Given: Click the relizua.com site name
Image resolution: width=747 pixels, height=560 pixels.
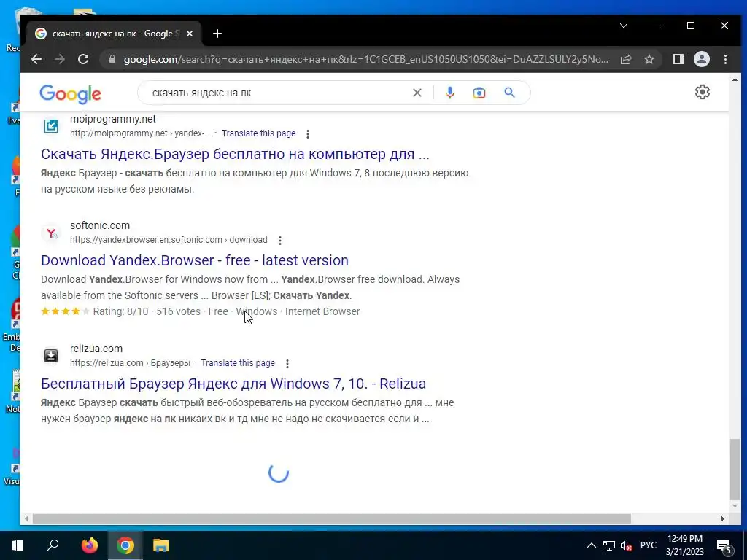Looking at the screenshot, I should tap(96, 349).
